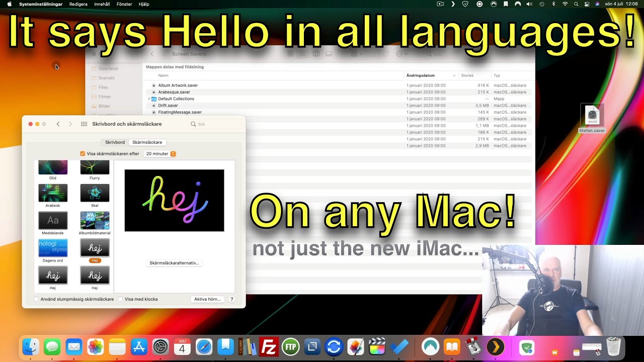644x362 pixels.
Task: Open the Calibre library books icon in Dock
Action: pyautogui.click(x=248, y=346)
